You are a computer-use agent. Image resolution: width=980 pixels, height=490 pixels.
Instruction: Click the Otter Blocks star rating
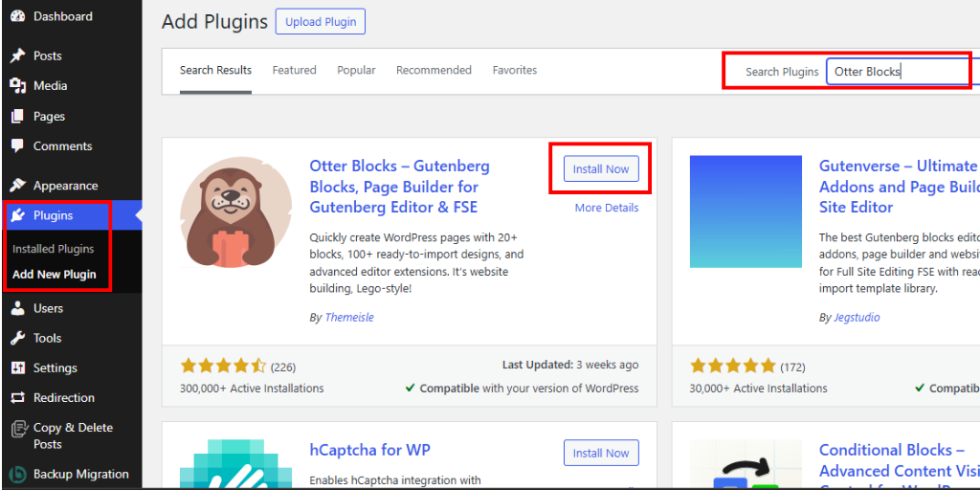[x=223, y=367]
